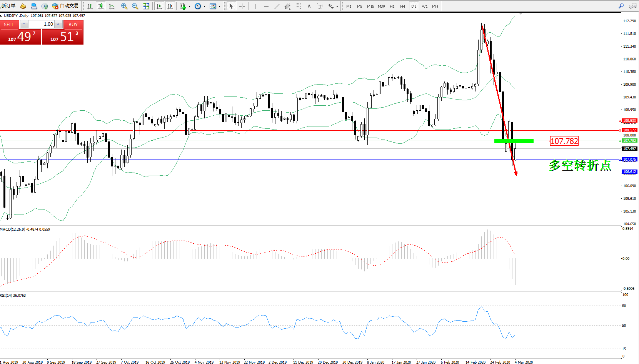This screenshot has height=364, width=639.
Task: Pick the trendline drawing tool
Action: tap(277, 6)
